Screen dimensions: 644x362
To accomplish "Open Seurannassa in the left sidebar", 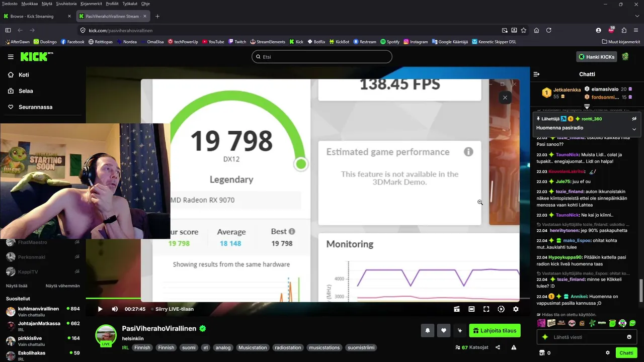I will pyautogui.click(x=35, y=107).
